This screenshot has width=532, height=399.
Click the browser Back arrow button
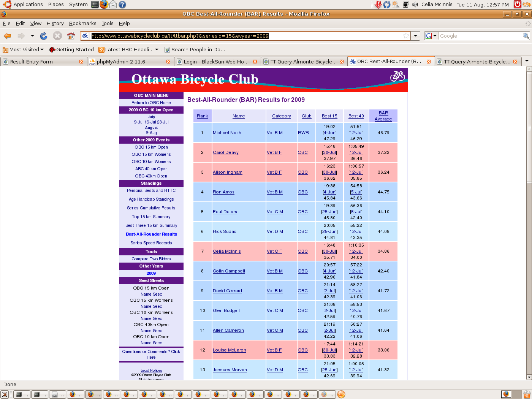pyautogui.click(x=7, y=36)
